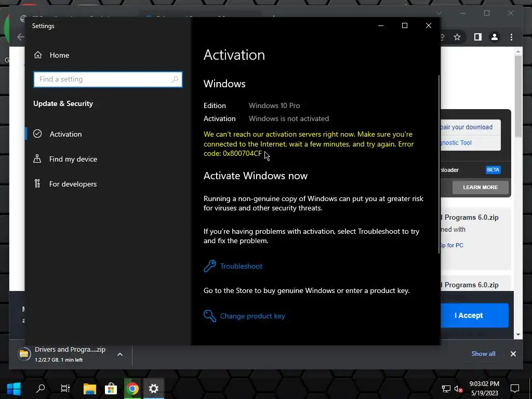This screenshot has height=399, width=532.
Task: Open the activation Troubleshoot link
Action: [241, 266]
